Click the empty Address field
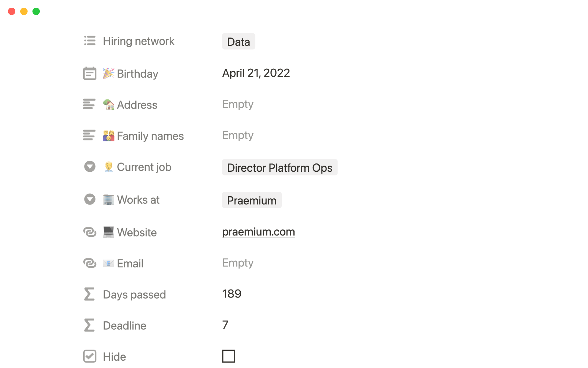Image resolution: width=588 pixels, height=368 pixels. [x=238, y=104]
